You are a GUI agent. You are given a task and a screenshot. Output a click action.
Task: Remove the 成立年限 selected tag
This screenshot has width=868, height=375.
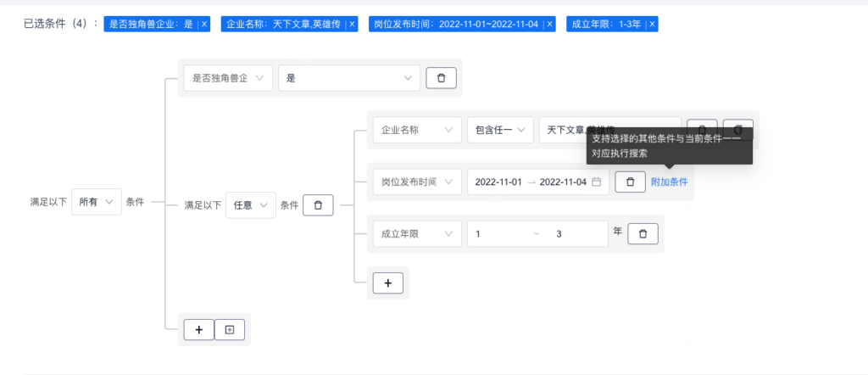651,25
